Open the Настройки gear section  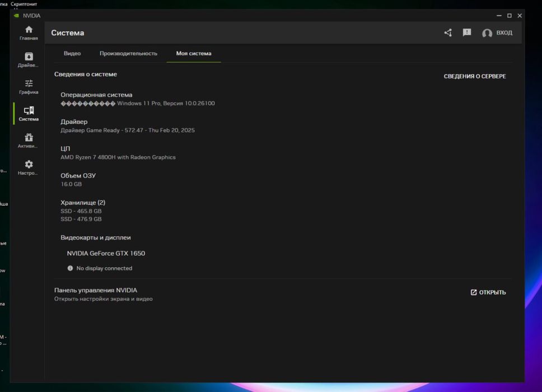tap(29, 167)
